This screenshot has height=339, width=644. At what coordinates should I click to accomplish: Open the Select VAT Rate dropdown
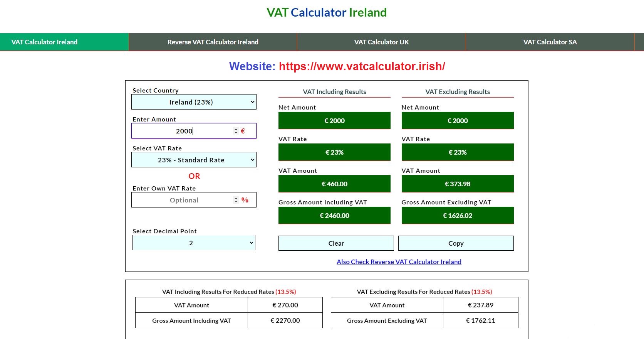click(194, 160)
